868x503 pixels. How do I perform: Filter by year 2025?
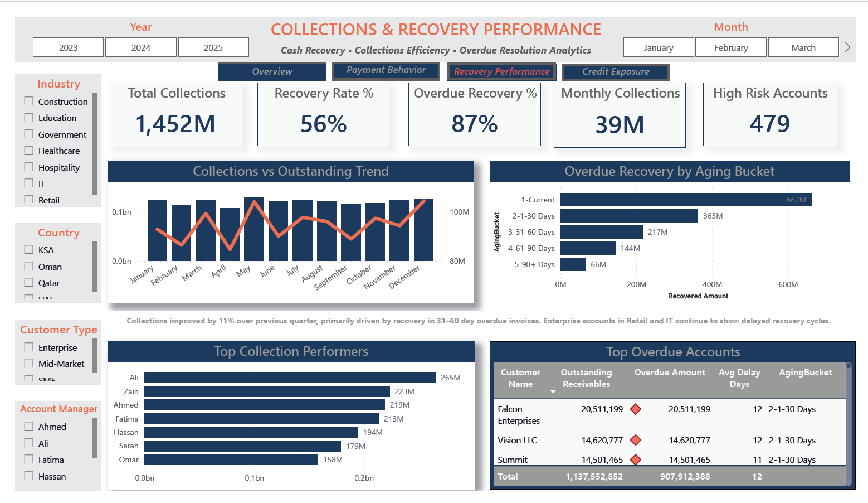click(x=213, y=47)
